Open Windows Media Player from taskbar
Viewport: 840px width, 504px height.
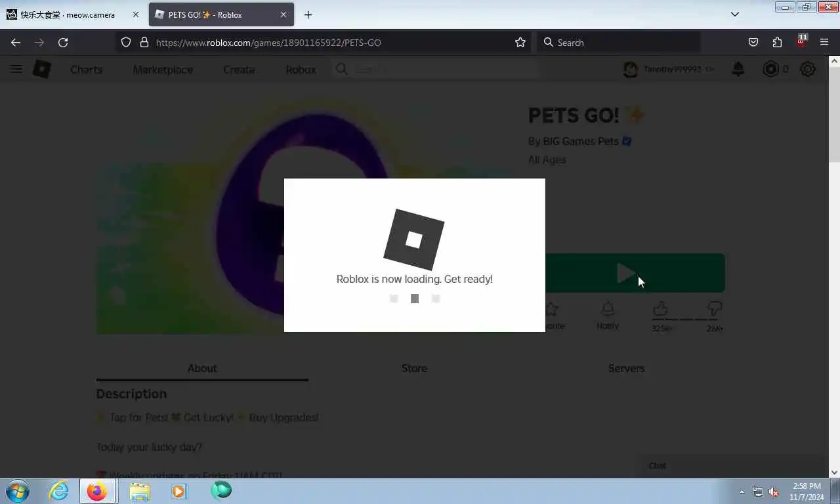click(x=179, y=491)
